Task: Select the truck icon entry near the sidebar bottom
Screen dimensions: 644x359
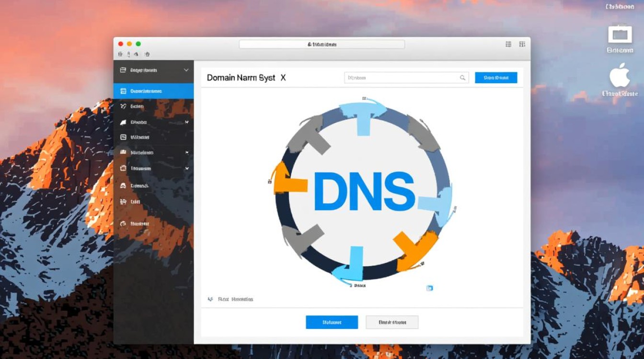Action: (x=124, y=202)
